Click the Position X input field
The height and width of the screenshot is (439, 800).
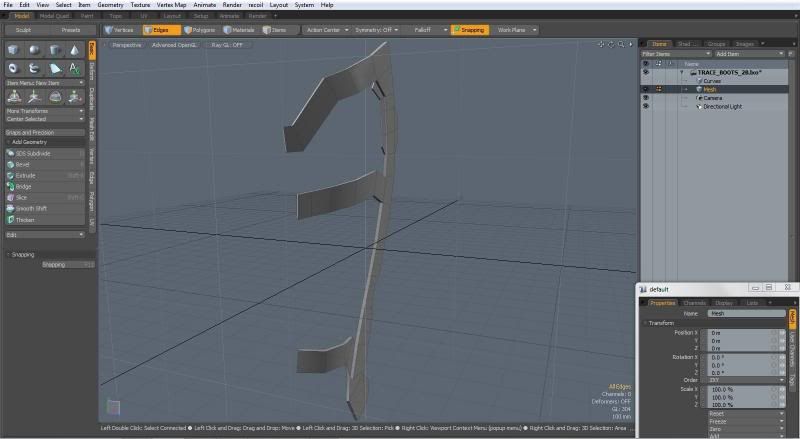[738, 333]
